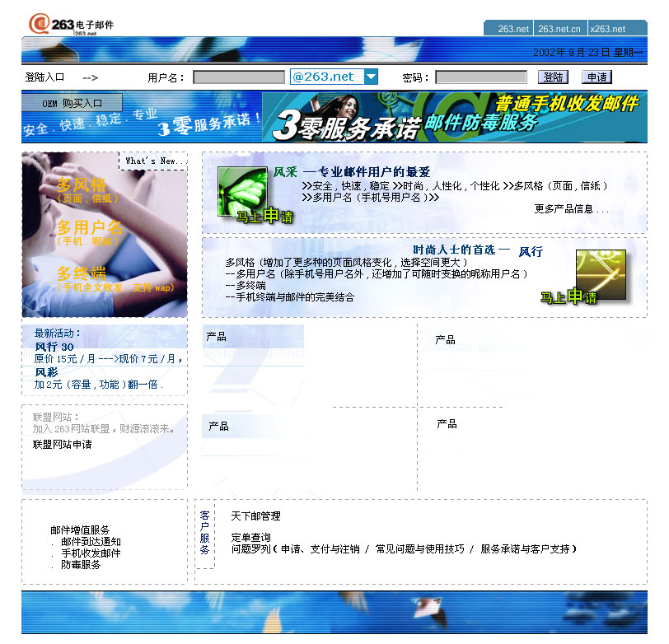Open the 风彩 activity link
Image resolution: width=669 pixels, height=644 pixels.
(46, 372)
